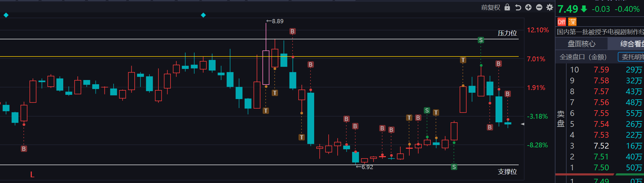This screenshot has width=644, height=183.
Task: Click the 1.91% axis label
Action: pos(536,88)
